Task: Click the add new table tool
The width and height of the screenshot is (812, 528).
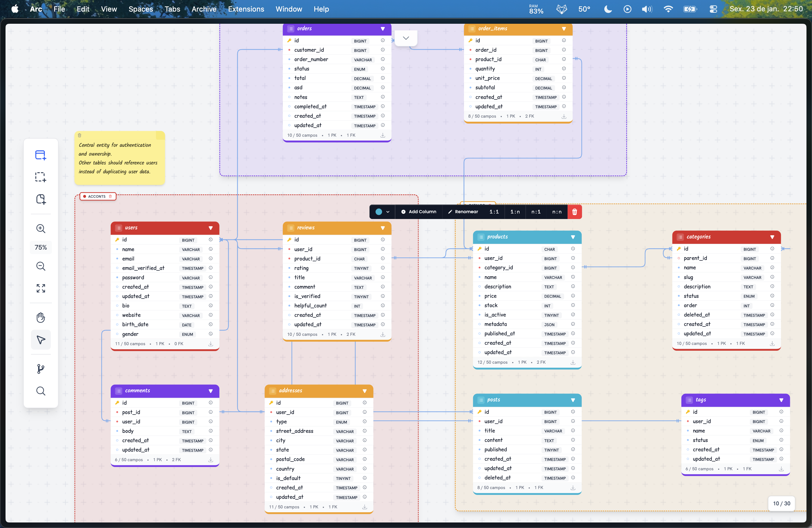Action: (x=41, y=155)
